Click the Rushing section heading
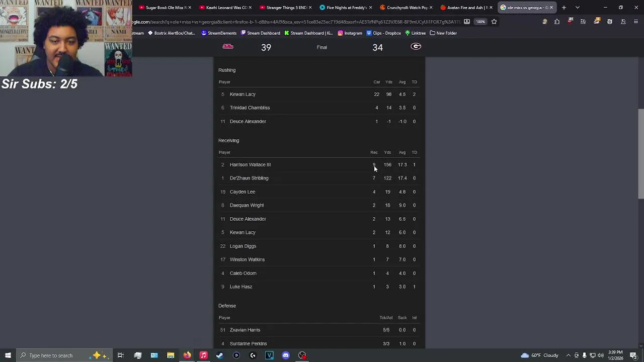 (227, 70)
